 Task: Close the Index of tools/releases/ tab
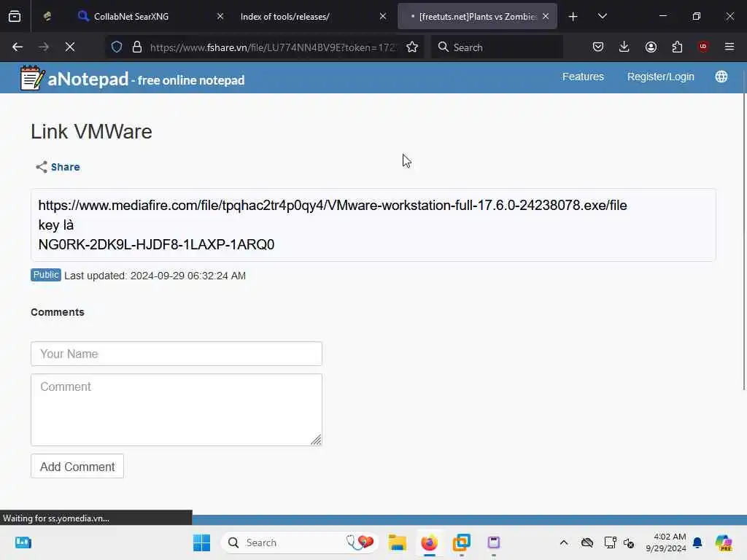click(x=383, y=17)
